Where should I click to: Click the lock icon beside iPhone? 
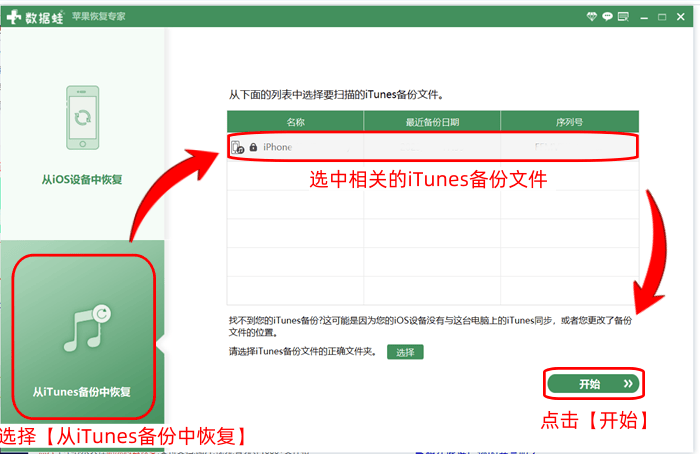tap(253, 147)
